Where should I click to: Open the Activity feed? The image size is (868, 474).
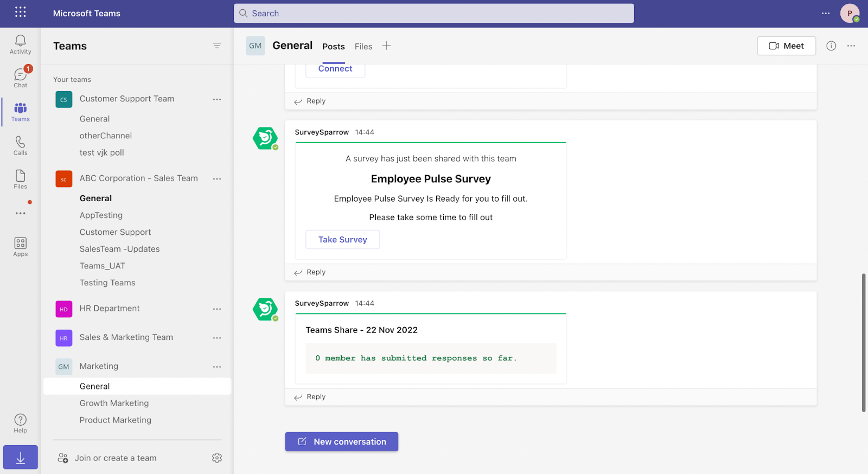[x=21, y=44]
